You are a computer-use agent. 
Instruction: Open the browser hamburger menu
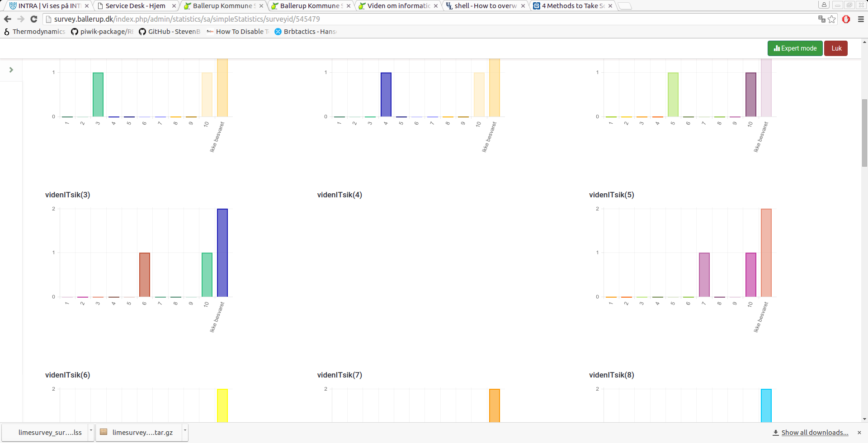(x=861, y=19)
